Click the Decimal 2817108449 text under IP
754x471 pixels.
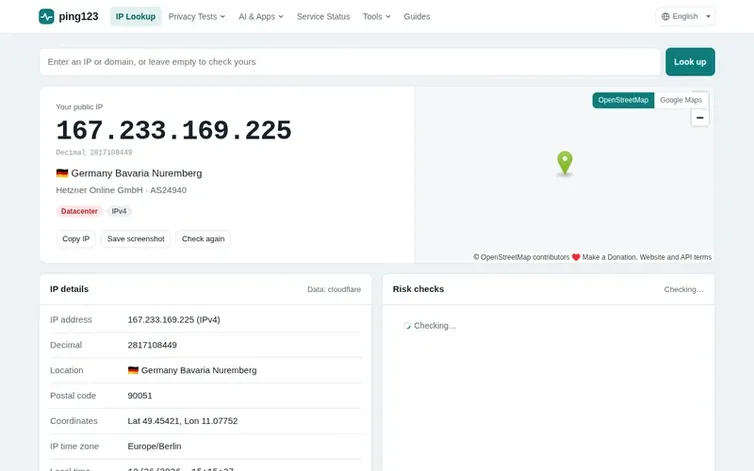click(94, 153)
